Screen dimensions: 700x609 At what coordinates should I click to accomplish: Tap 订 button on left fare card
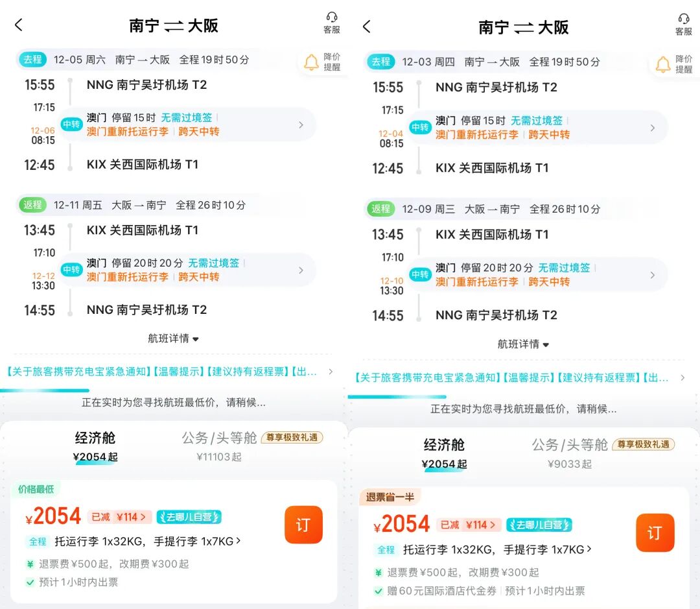tap(303, 525)
